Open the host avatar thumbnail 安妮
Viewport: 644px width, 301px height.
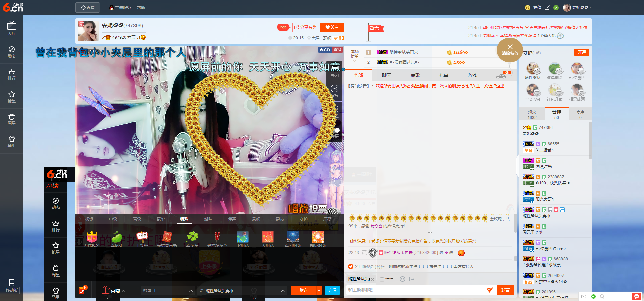88,31
